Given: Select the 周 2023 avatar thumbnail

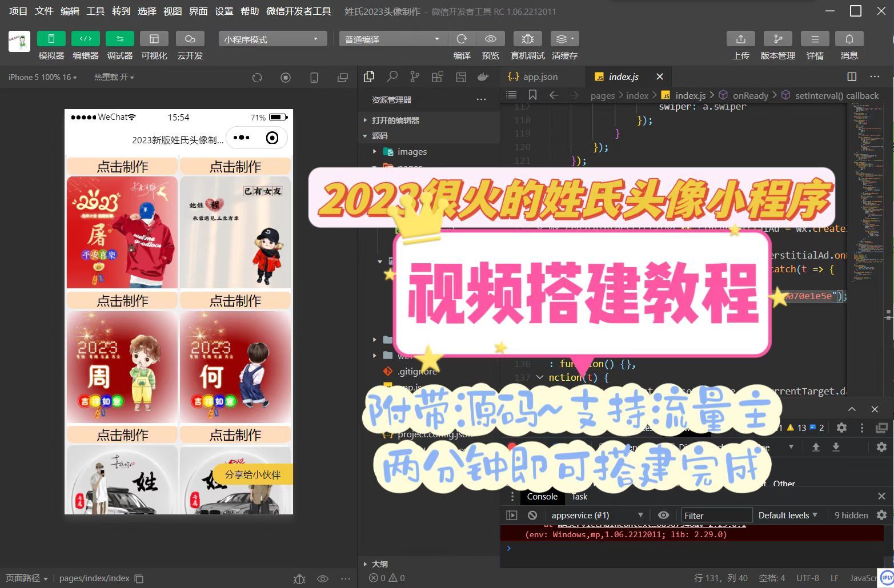Looking at the screenshot, I should (122, 367).
